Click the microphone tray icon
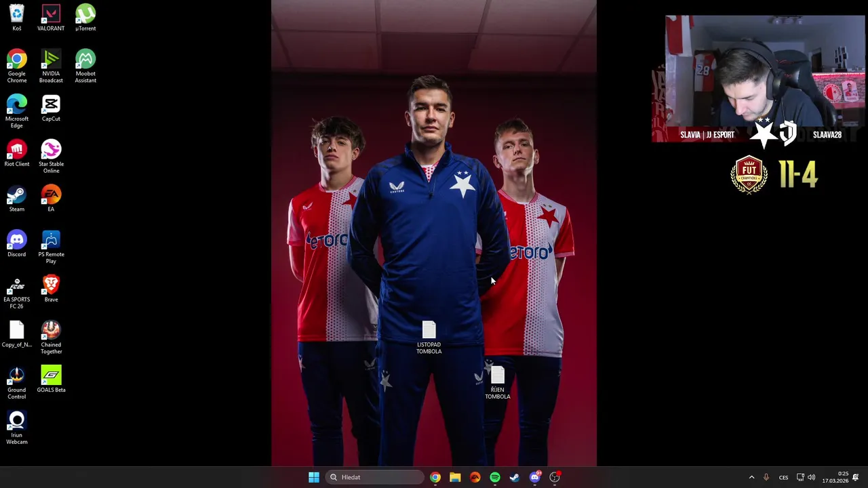This screenshot has width=868, height=488. click(x=766, y=477)
